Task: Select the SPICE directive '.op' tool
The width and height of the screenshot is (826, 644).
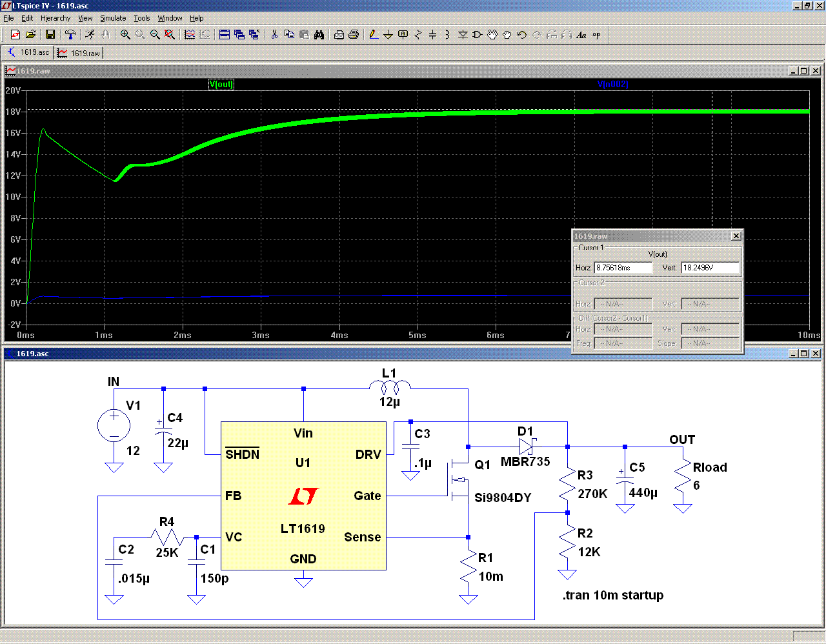Action: (596, 35)
